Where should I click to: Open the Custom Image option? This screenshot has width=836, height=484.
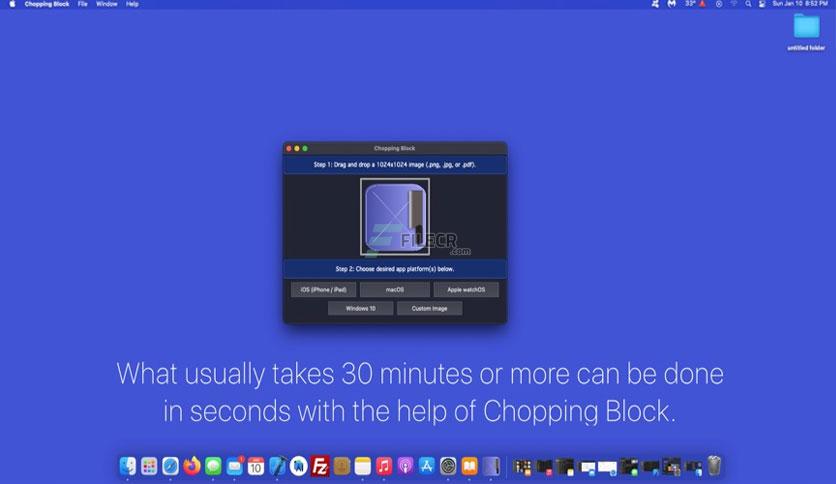coord(429,308)
